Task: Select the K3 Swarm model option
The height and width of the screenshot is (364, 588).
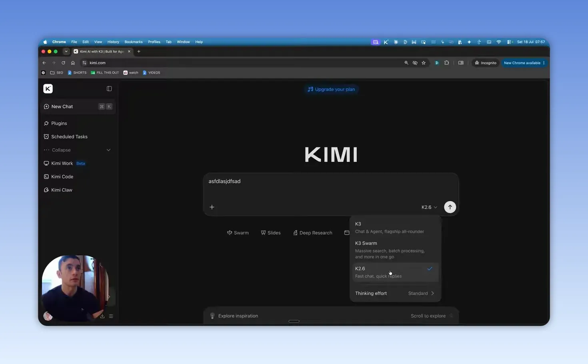Action: 395,250
